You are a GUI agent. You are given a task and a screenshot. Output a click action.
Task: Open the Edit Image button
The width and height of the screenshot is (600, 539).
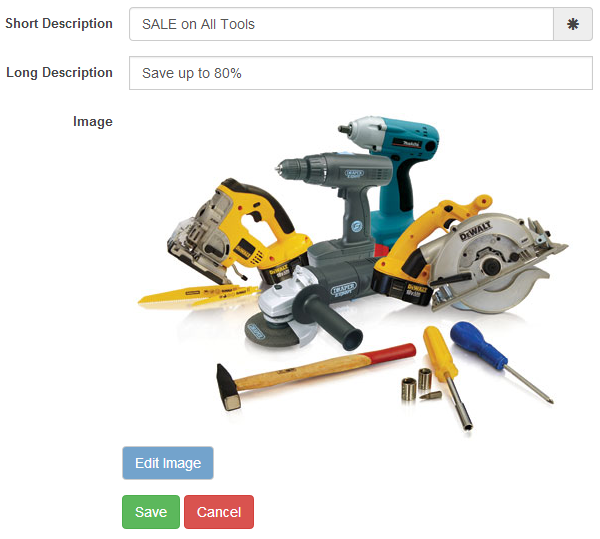click(168, 463)
